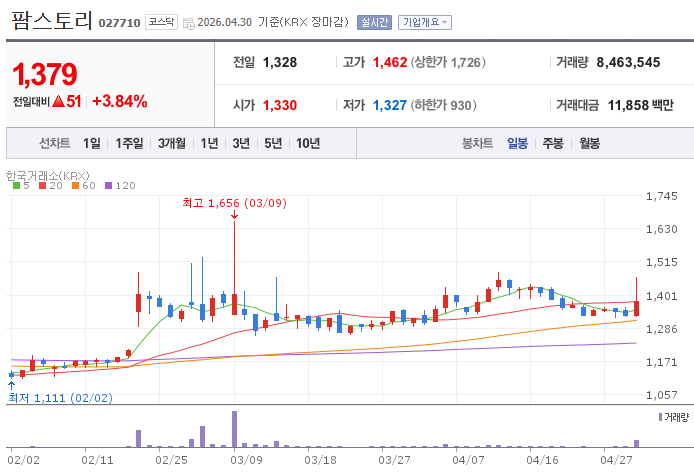Image resolution: width=694 pixels, height=473 pixels.
Task: Select the 1일 line chart tab
Action: (92, 143)
